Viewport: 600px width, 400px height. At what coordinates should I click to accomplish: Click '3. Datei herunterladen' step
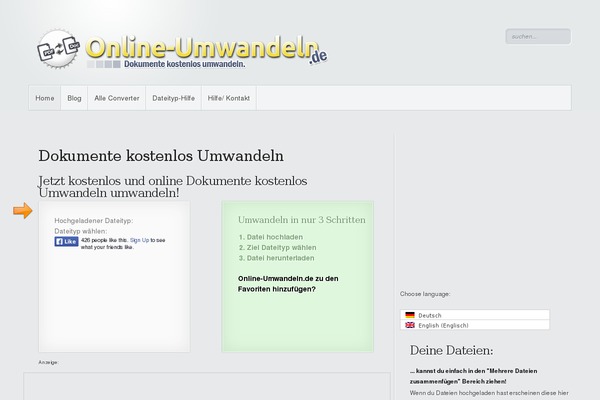pyautogui.click(x=276, y=258)
